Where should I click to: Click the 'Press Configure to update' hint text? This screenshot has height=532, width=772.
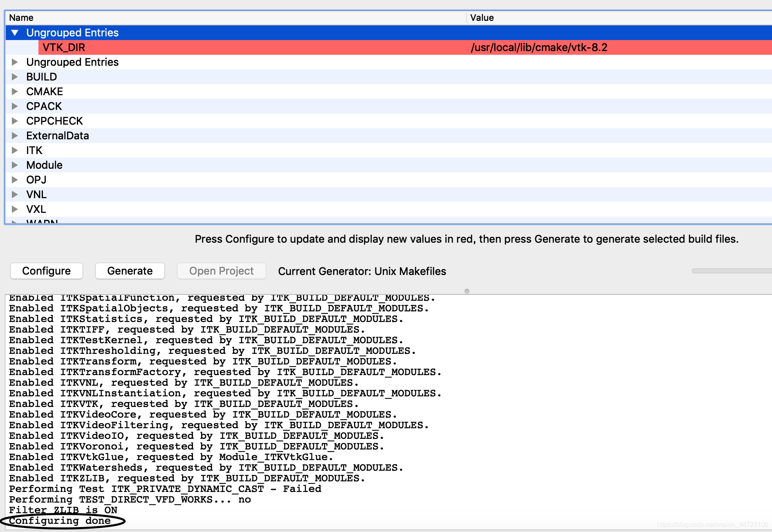click(x=467, y=239)
